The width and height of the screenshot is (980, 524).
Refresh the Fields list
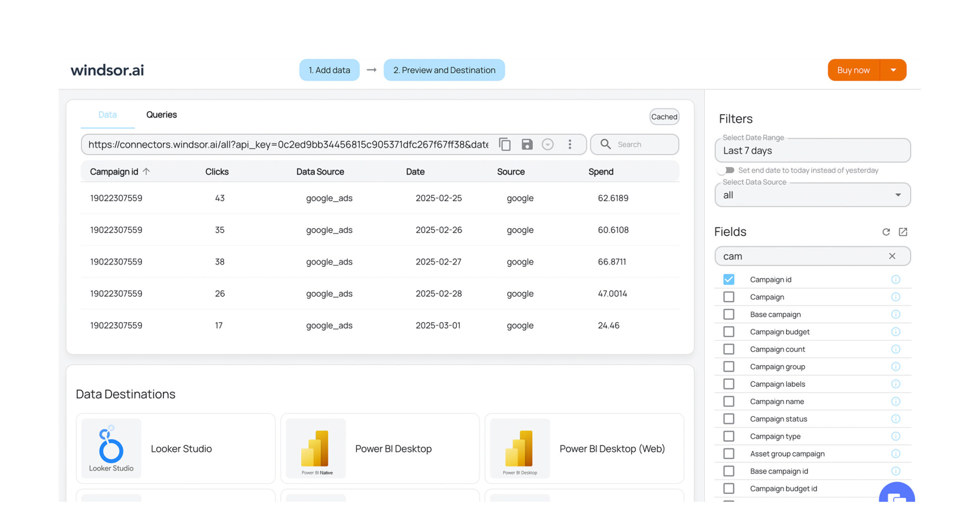886,232
